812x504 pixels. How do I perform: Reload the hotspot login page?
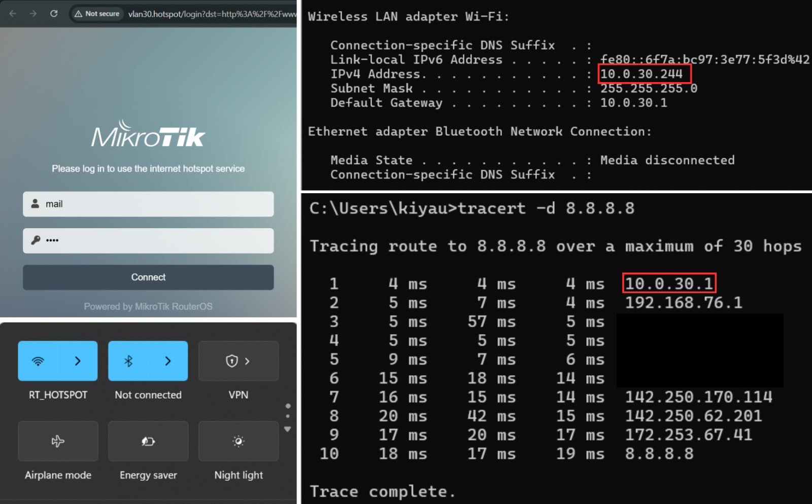(54, 14)
